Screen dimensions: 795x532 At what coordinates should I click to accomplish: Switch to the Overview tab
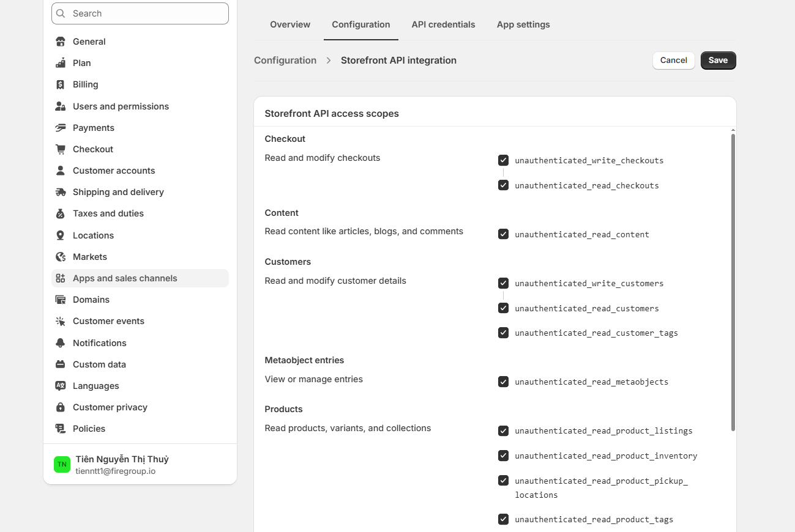(x=290, y=24)
